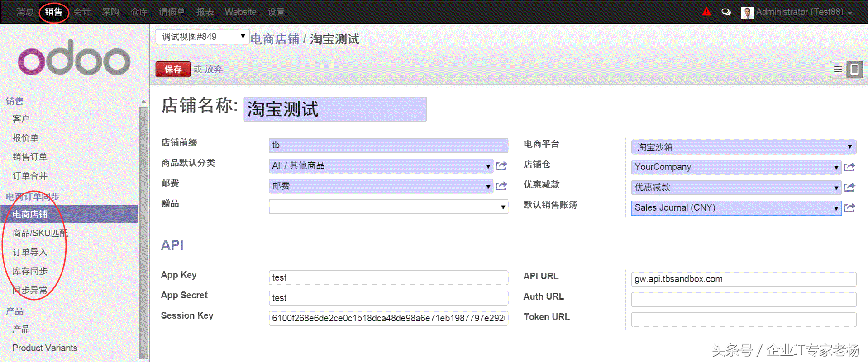Image resolution: width=868 pixels, height=362 pixels.
Task: Expand the 商品默认分类 dropdown
Action: pyautogui.click(x=488, y=166)
